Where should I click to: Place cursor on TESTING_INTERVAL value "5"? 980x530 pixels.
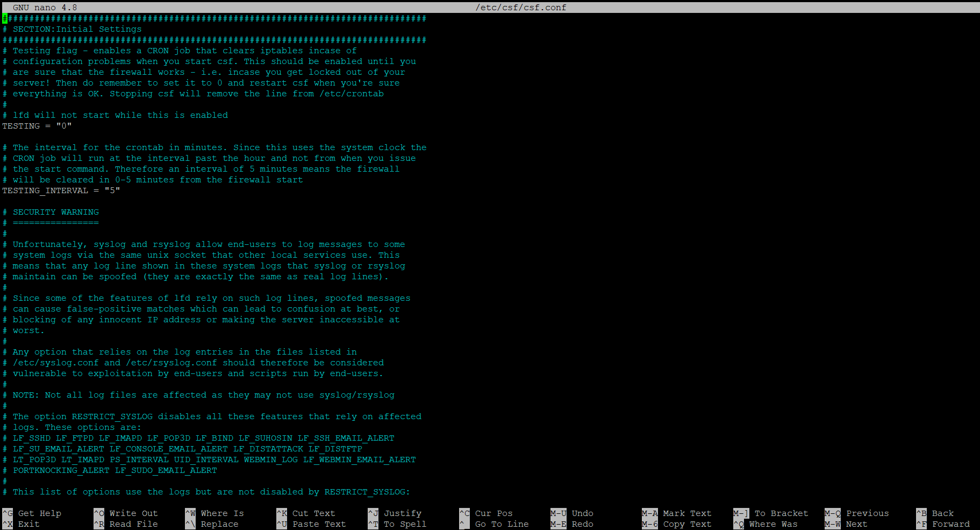click(x=112, y=190)
